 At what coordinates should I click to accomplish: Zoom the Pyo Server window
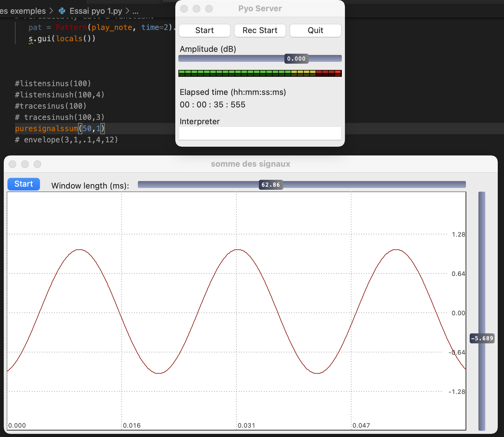tap(209, 9)
